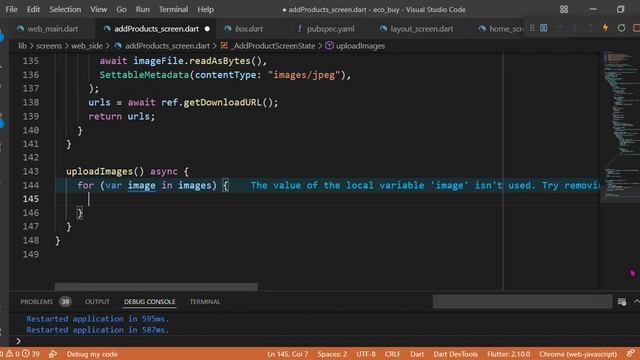640x360 pixels.
Task: Click line number 143 in the gutter
Action: tap(31, 171)
